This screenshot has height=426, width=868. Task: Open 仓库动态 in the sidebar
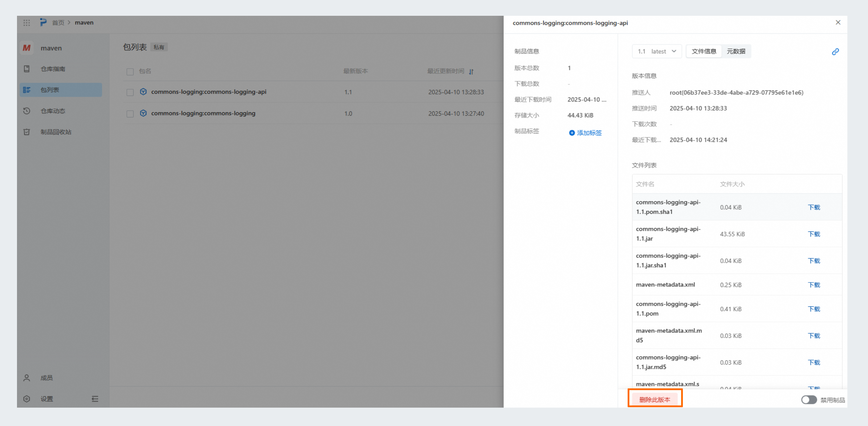click(x=61, y=111)
